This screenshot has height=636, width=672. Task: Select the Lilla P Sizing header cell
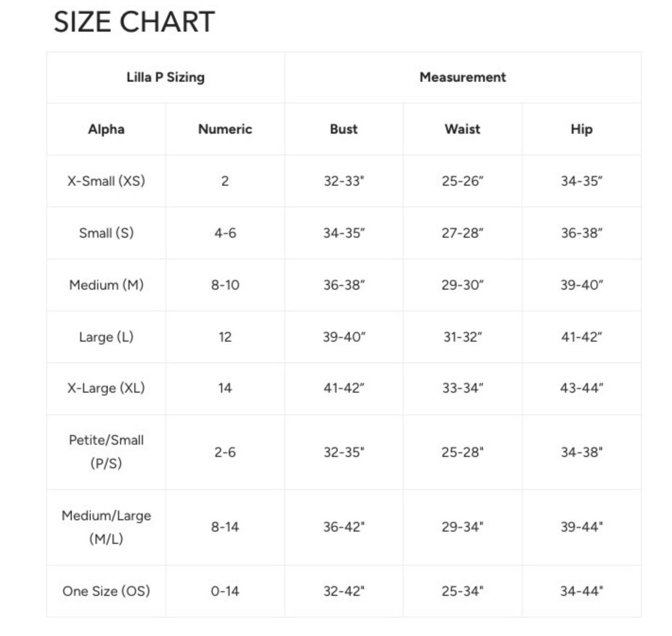(x=165, y=77)
